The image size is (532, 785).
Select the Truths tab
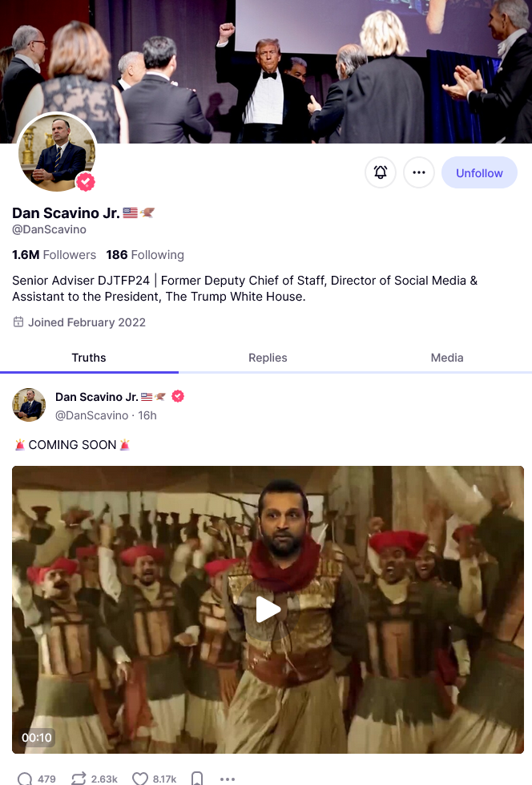[89, 358]
